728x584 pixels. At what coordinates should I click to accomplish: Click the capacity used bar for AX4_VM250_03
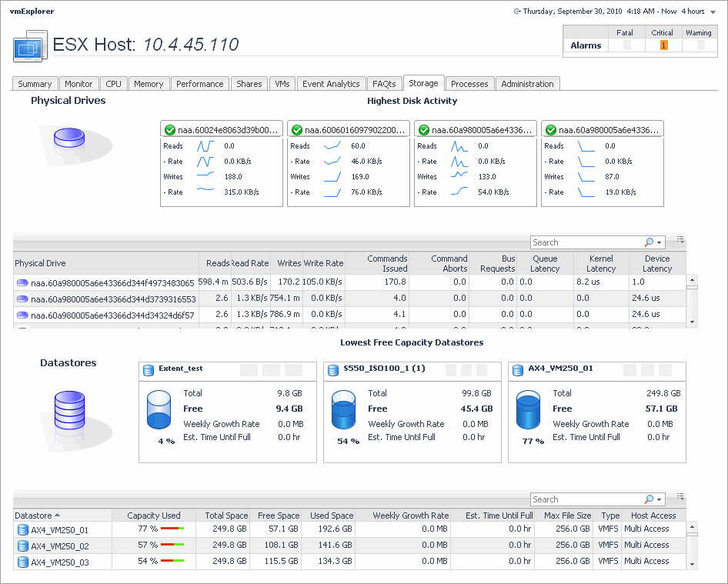pos(172,562)
